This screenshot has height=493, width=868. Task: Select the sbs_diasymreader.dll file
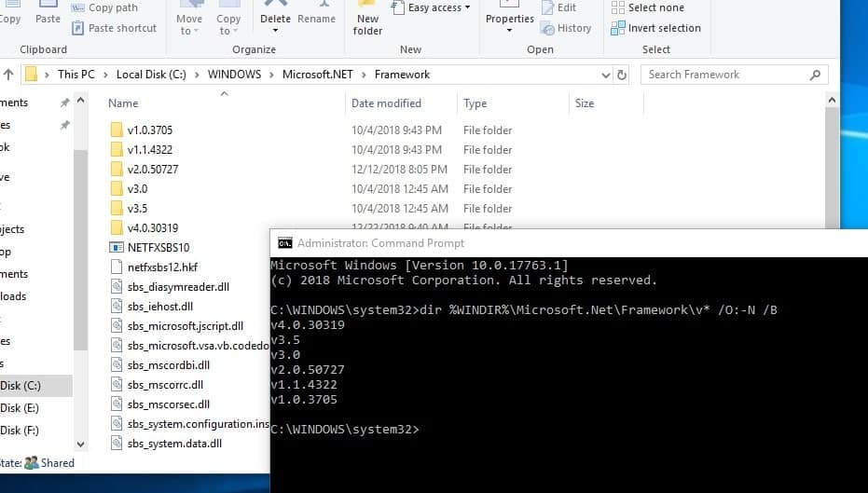(177, 287)
